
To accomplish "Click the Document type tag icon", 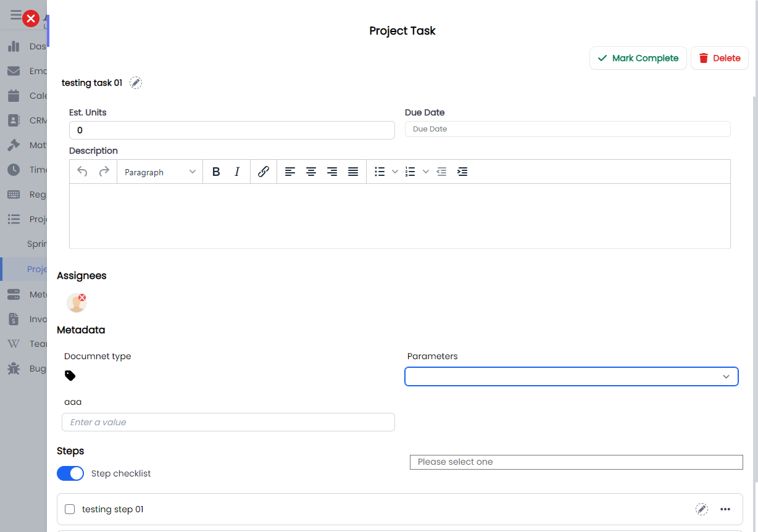I will point(70,375).
